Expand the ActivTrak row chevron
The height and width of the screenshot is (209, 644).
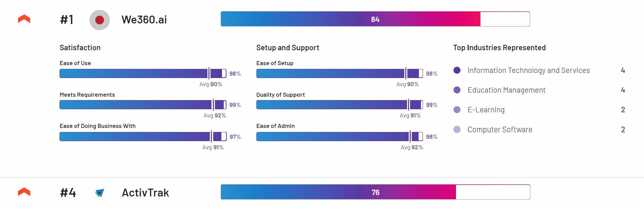tap(24, 192)
